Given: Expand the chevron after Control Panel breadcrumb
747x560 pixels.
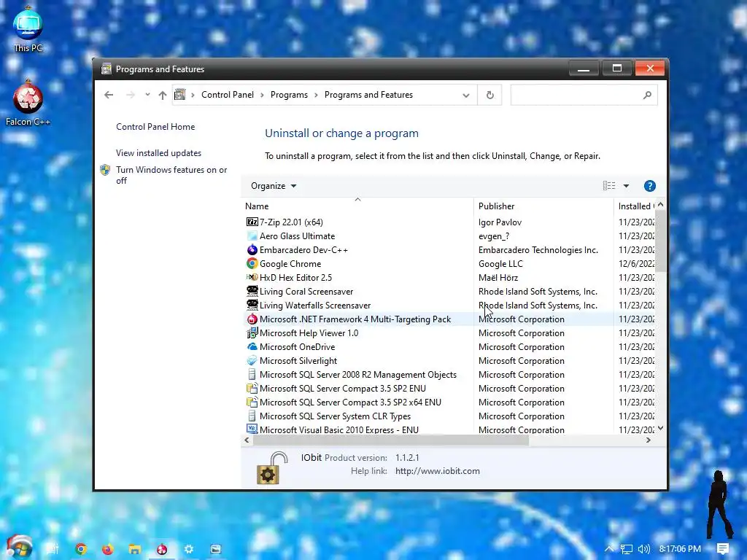Looking at the screenshot, I should tap(262, 95).
